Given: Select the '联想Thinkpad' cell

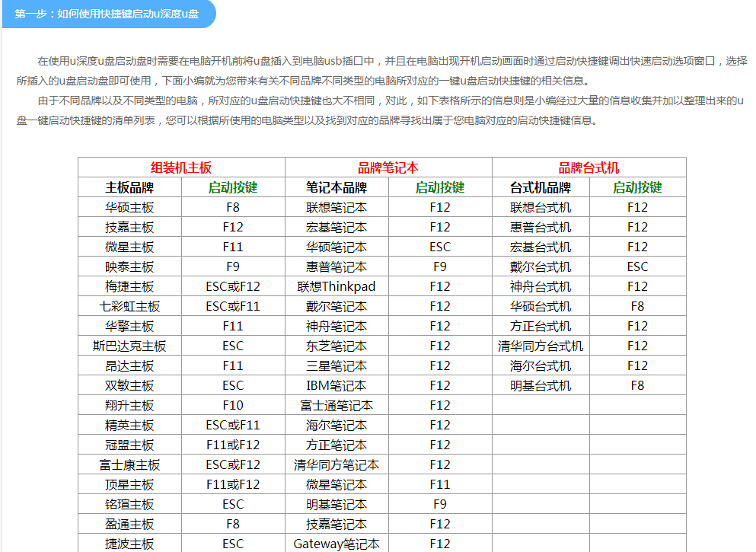Looking at the screenshot, I should pos(337,286).
